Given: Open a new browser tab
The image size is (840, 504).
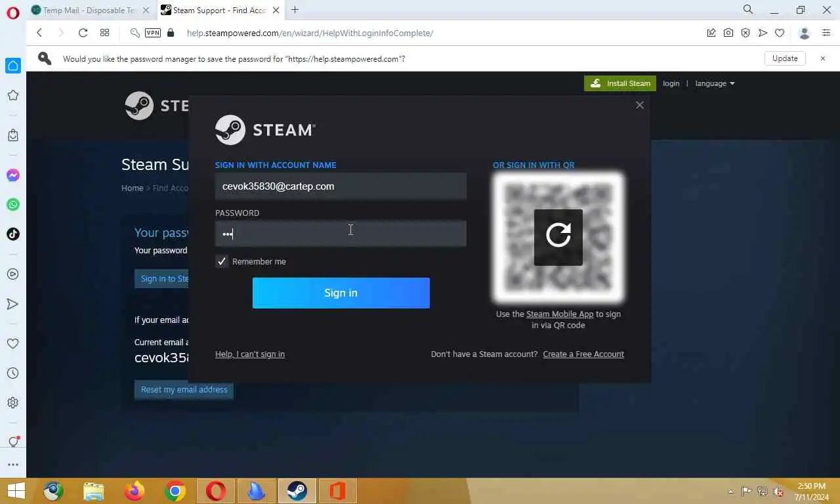Looking at the screenshot, I should pos(295,10).
